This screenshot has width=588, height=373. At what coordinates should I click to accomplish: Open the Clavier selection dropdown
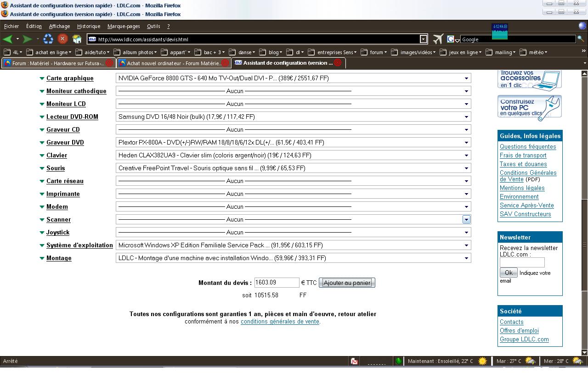[x=293, y=156]
